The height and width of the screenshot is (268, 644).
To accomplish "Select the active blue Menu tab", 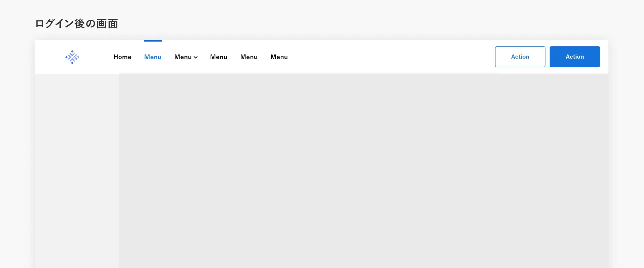I will coord(153,57).
